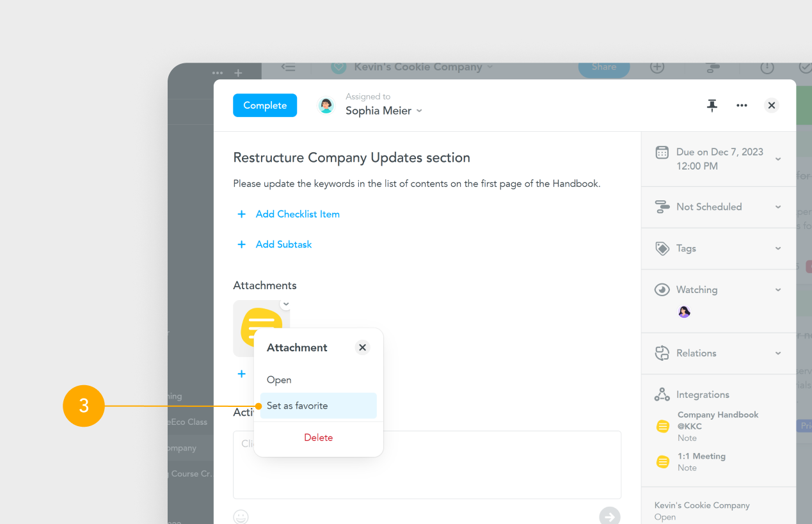Click the heart icon beside Kevin's Cookie Company
The width and height of the screenshot is (812, 524).
tap(338, 67)
